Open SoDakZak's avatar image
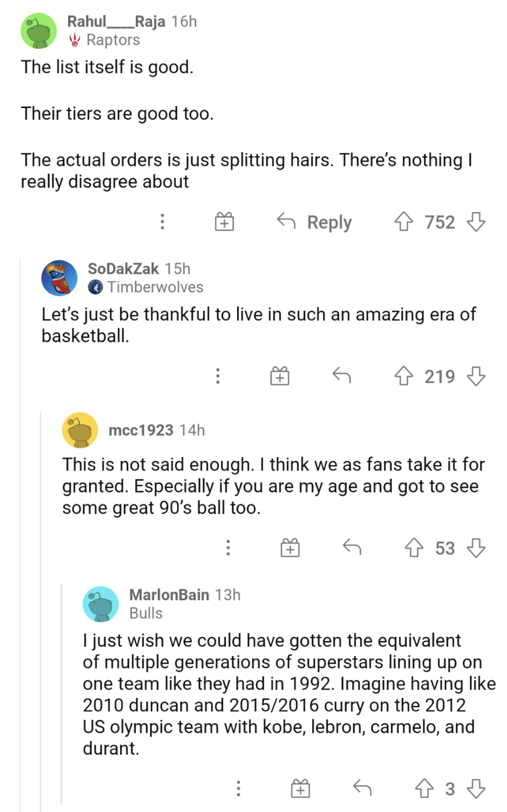 coord(60,278)
